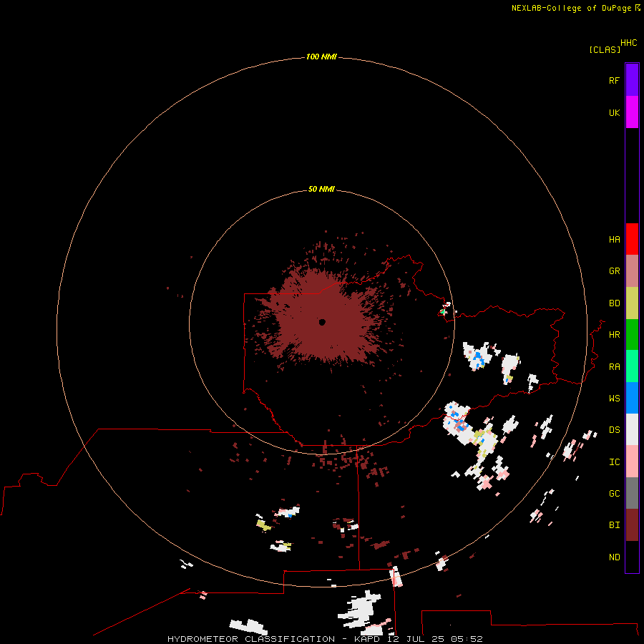Click the BD legend label

pos(614,303)
